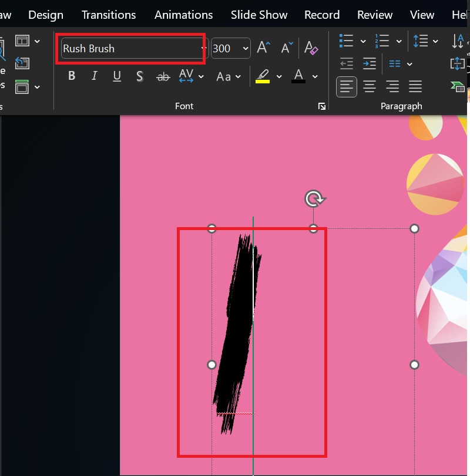Click black brush stroke on slide

(x=237, y=333)
